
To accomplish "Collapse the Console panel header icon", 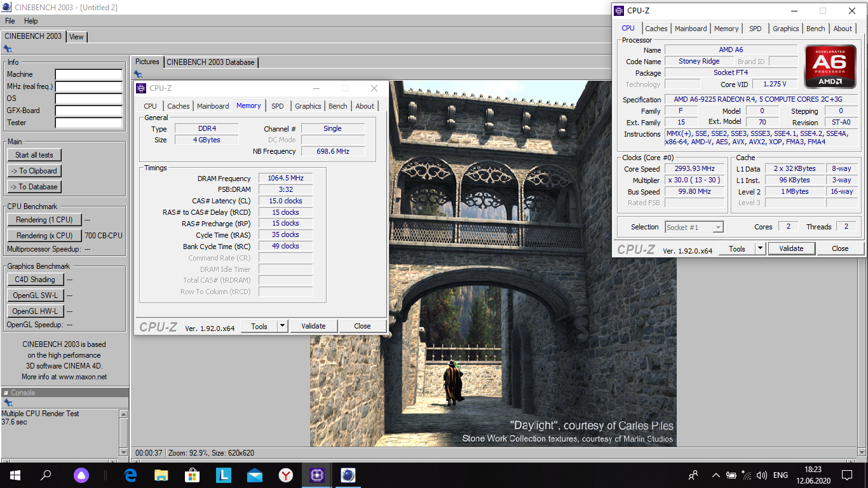I will [6, 393].
